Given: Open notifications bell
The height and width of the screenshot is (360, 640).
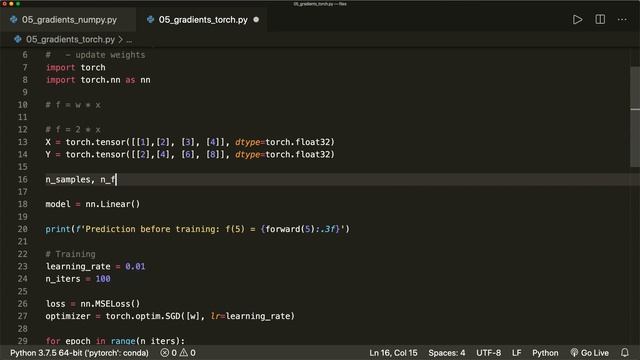Looking at the screenshot, I should (x=624, y=353).
